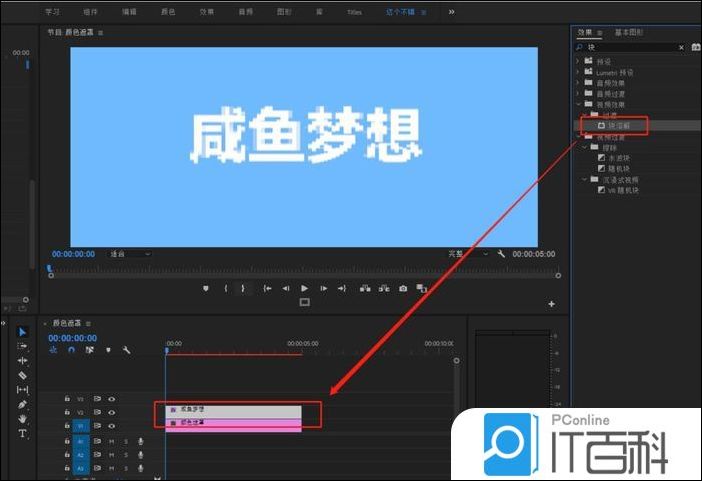Collapse the 沉浸式视频 folder
702x481 pixels.
pos(584,179)
